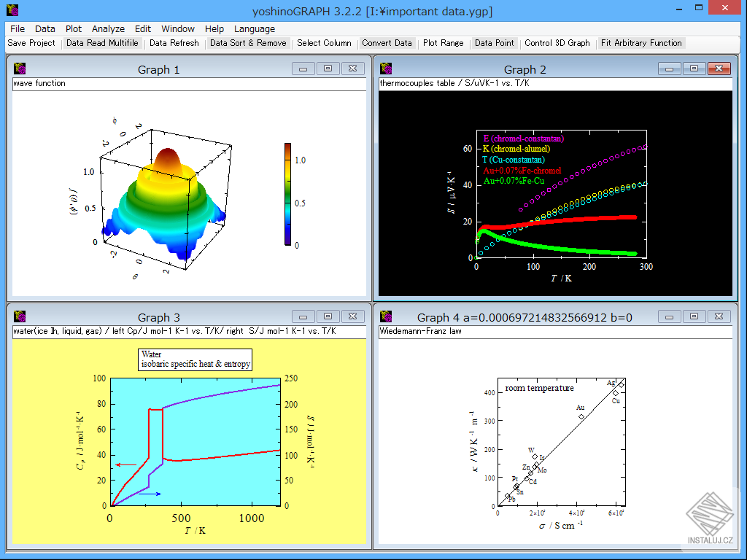
Task: Close the Graph 2 window
Action: point(719,69)
